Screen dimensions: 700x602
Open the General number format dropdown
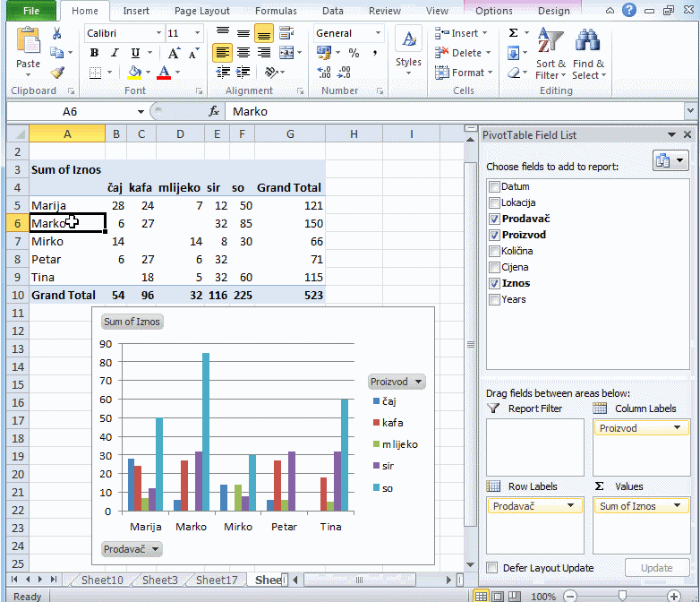coord(378,33)
